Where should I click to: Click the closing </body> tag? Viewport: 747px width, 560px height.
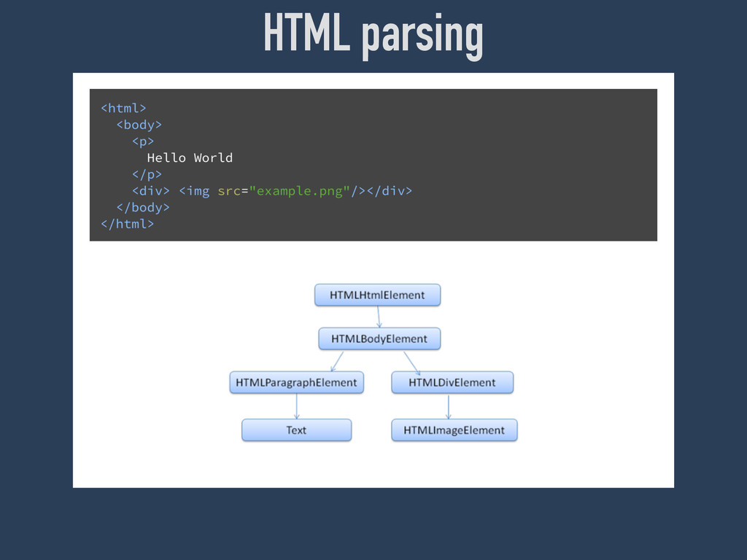(x=143, y=208)
